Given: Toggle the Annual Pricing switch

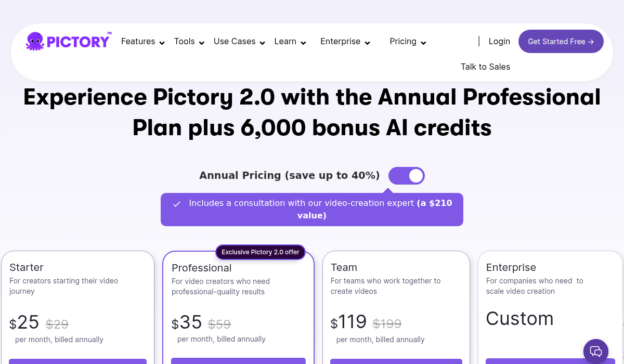Looking at the screenshot, I should click(406, 176).
